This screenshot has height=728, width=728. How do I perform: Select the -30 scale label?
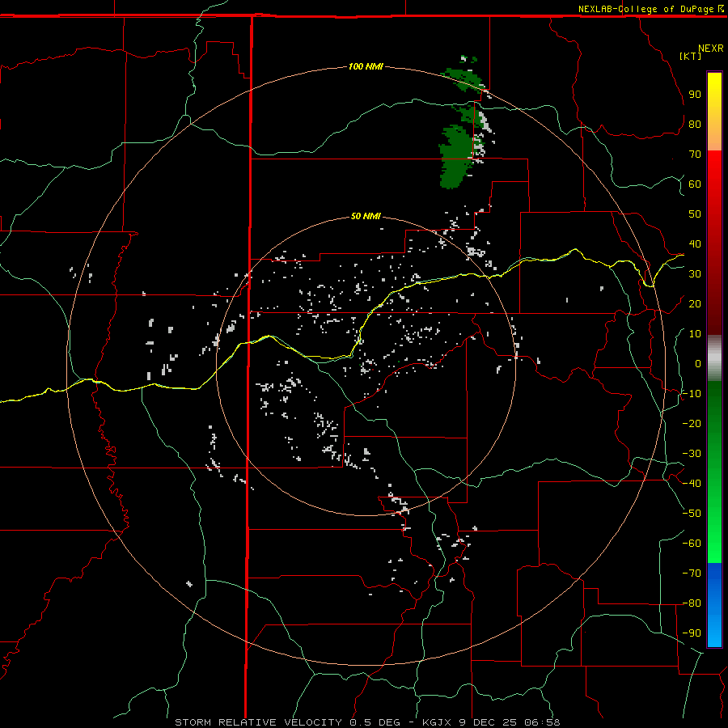(692, 454)
